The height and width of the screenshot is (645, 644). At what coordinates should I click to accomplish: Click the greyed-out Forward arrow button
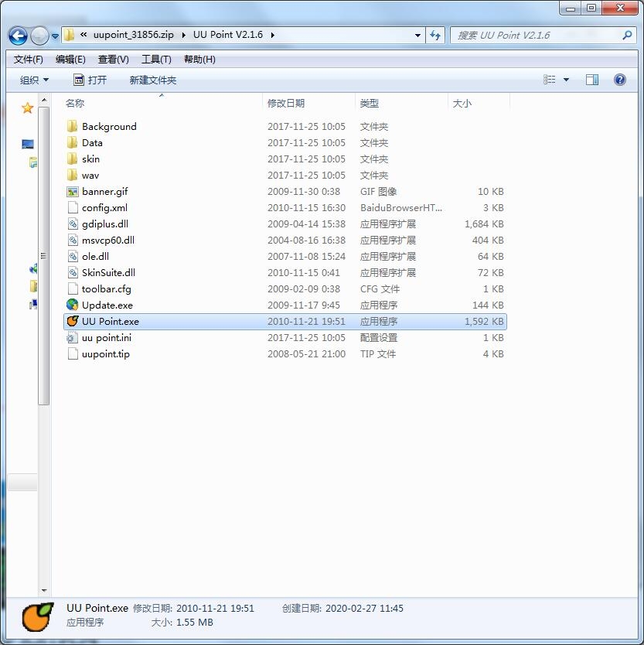click(x=40, y=36)
